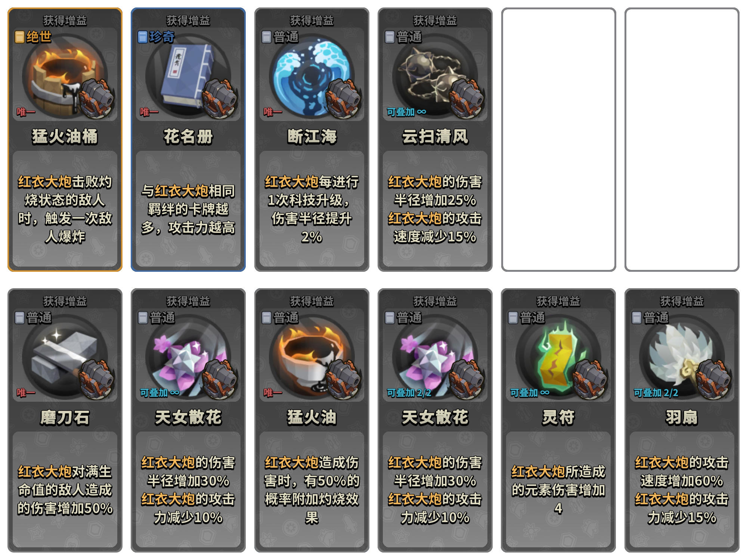This screenshot has width=747, height=560.
Task: Click the first empty card slot
Action: pyautogui.click(x=558, y=140)
